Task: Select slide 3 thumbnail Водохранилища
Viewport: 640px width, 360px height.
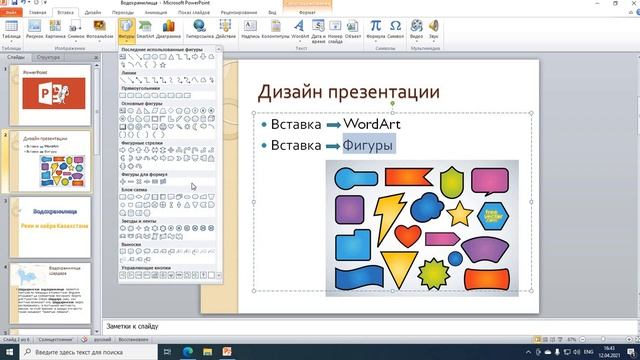Action: tap(51, 227)
